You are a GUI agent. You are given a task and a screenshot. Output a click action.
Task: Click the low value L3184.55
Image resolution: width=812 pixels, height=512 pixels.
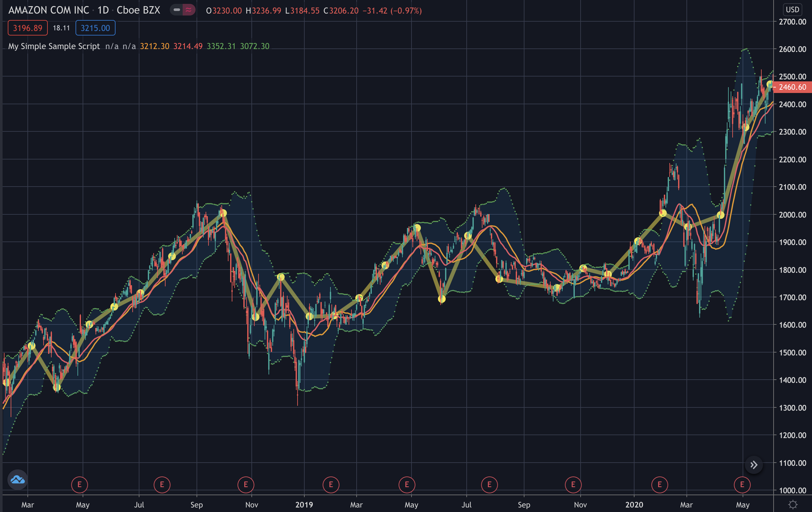(x=302, y=11)
